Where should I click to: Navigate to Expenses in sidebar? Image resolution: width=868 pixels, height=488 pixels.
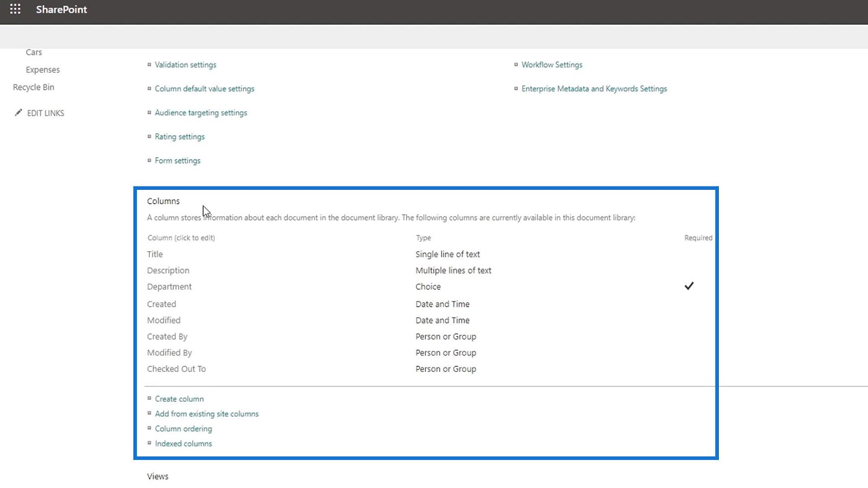(x=43, y=69)
